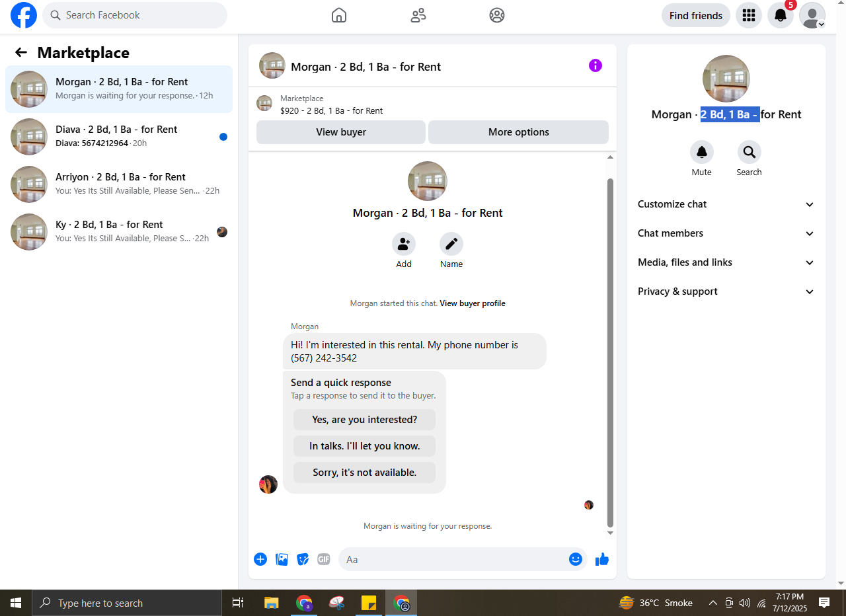This screenshot has height=616, width=846.
Task: Choose a sticker icon
Action: pos(303,559)
